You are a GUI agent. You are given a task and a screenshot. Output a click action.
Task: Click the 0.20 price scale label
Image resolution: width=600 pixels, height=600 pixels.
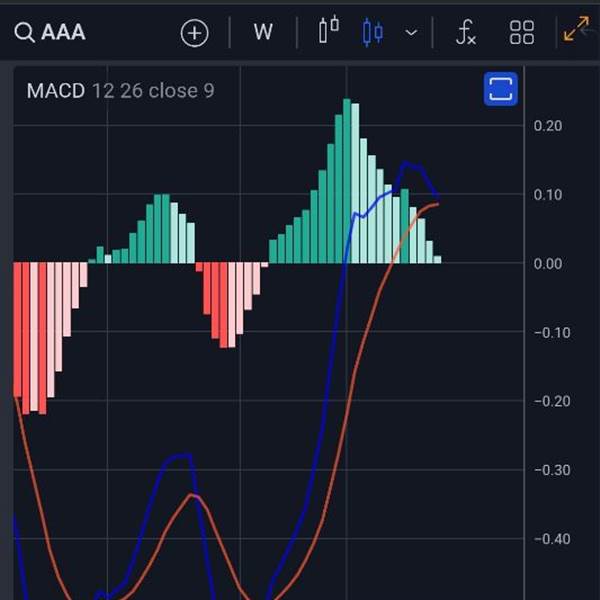(548, 126)
